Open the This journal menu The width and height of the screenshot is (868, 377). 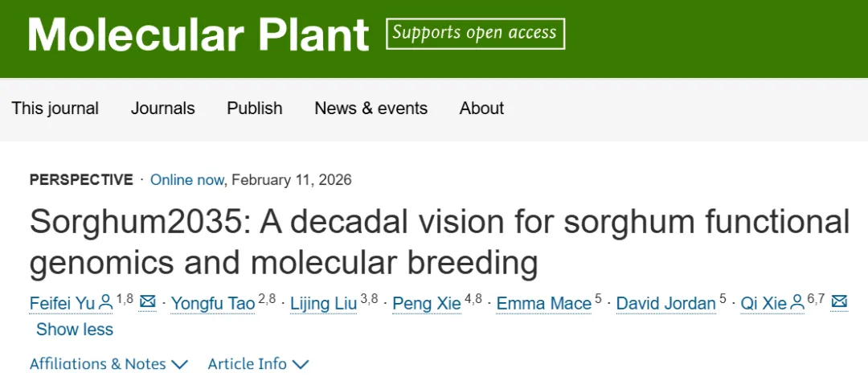[x=55, y=109]
